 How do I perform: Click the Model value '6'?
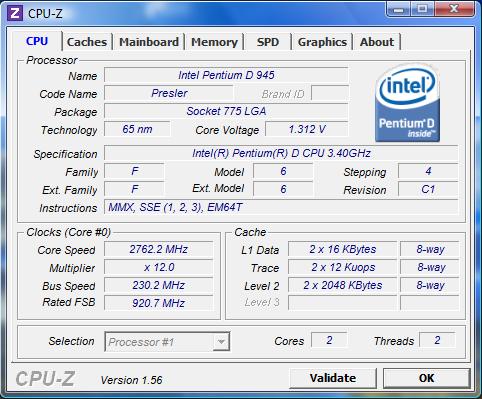tap(283, 171)
